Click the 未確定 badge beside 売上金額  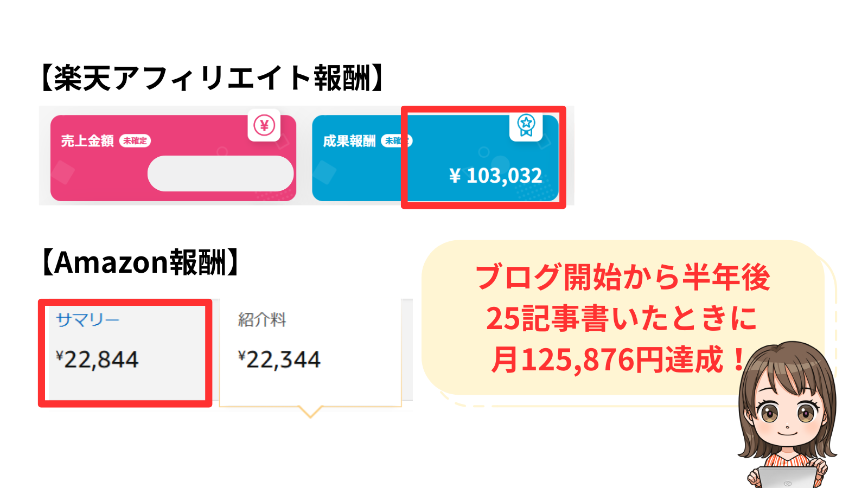tap(135, 141)
